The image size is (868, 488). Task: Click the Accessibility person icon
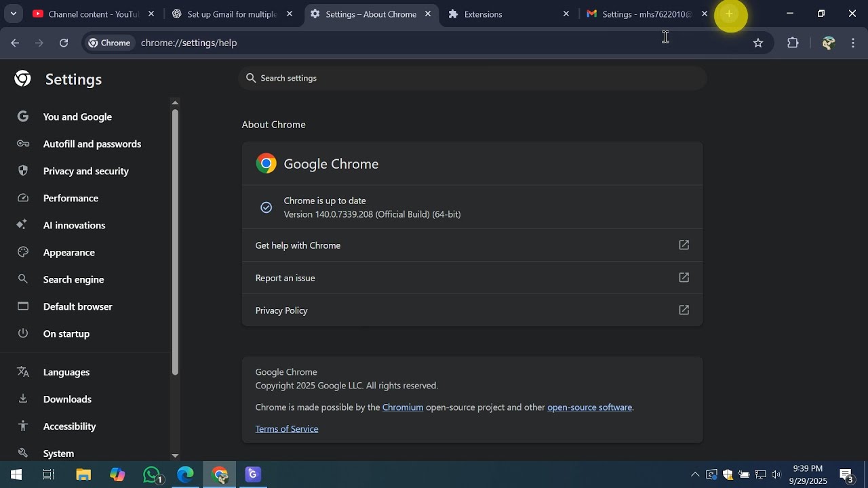23,426
